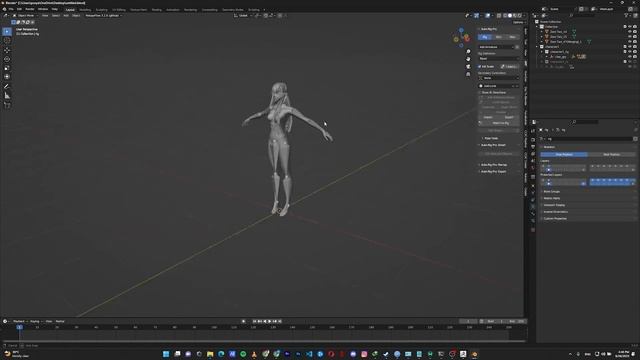Open the outliner filter funnel icon

(x=626, y=16)
